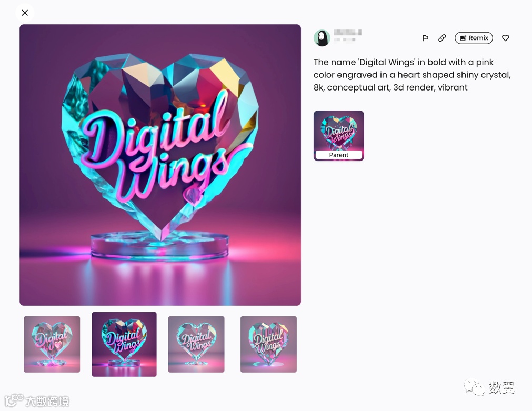532x411 pixels.
Task: Click the Remix button
Action: (474, 38)
